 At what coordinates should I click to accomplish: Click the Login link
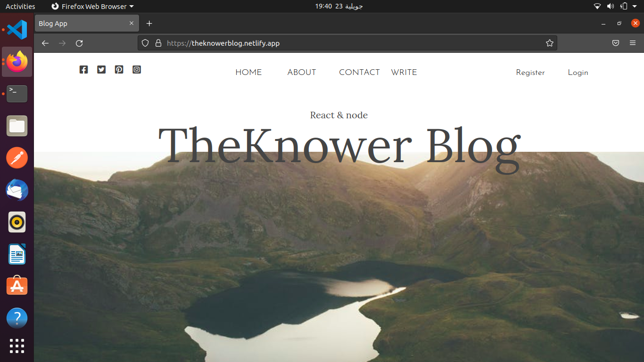(x=578, y=73)
